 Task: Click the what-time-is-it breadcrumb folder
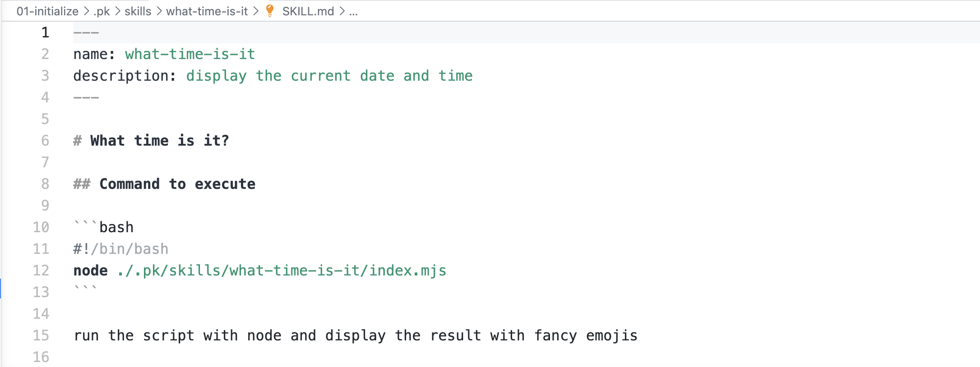(207, 11)
